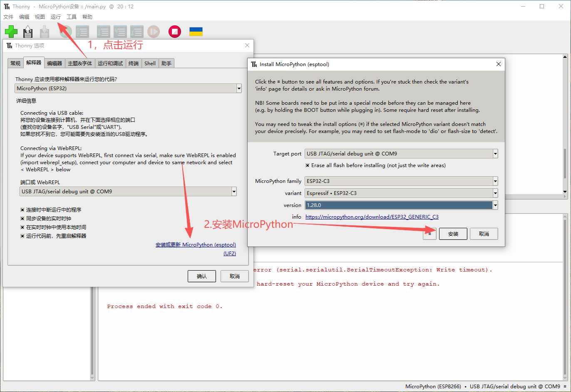Click 取消 in the Thonny 选项 dialog

(x=235, y=276)
